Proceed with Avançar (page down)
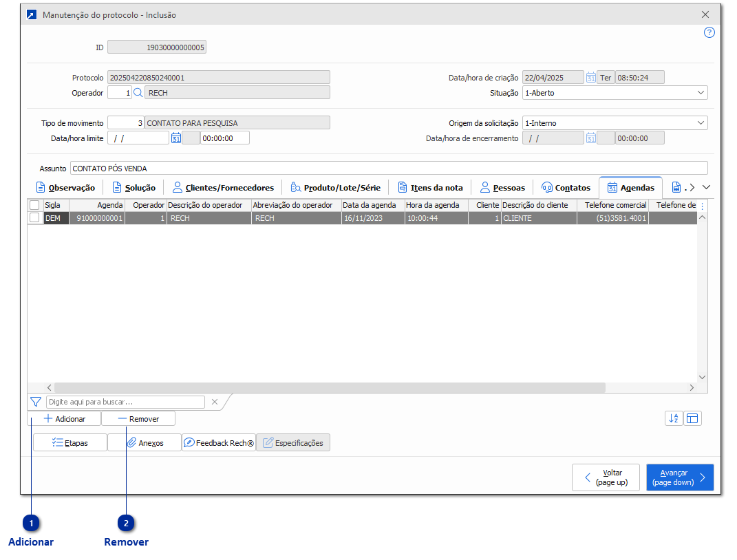 [x=680, y=477]
